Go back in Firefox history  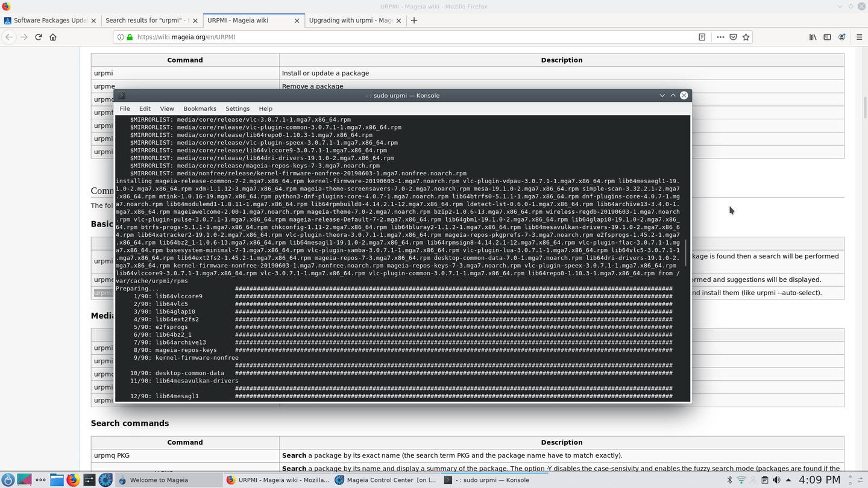coord(8,37)
